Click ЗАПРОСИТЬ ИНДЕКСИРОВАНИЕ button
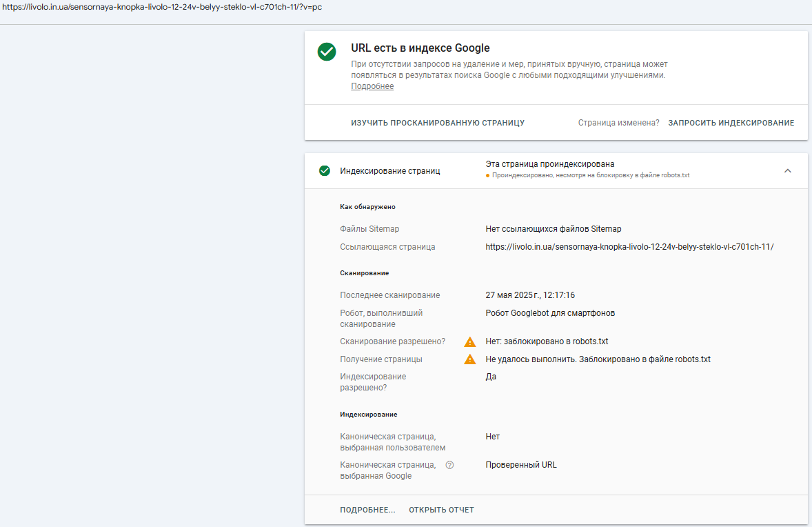The image size is (812, 527). pyautogui.click(x=731, y=123)
